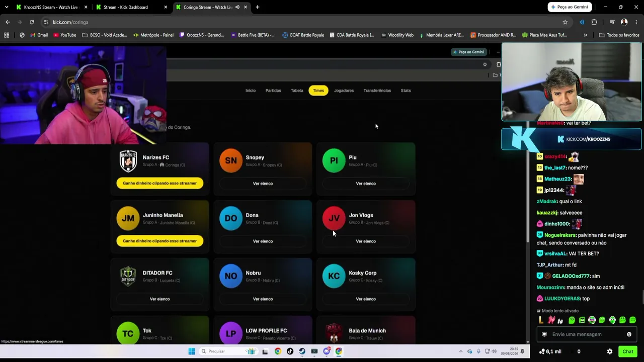The height and width of the screenshot is (362, 644).
Task: Open the Início tab on the league site
Action: click(251, 90)
